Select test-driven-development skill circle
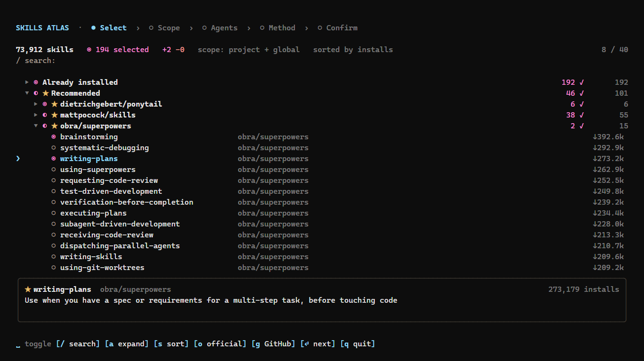 click(53, 191)
